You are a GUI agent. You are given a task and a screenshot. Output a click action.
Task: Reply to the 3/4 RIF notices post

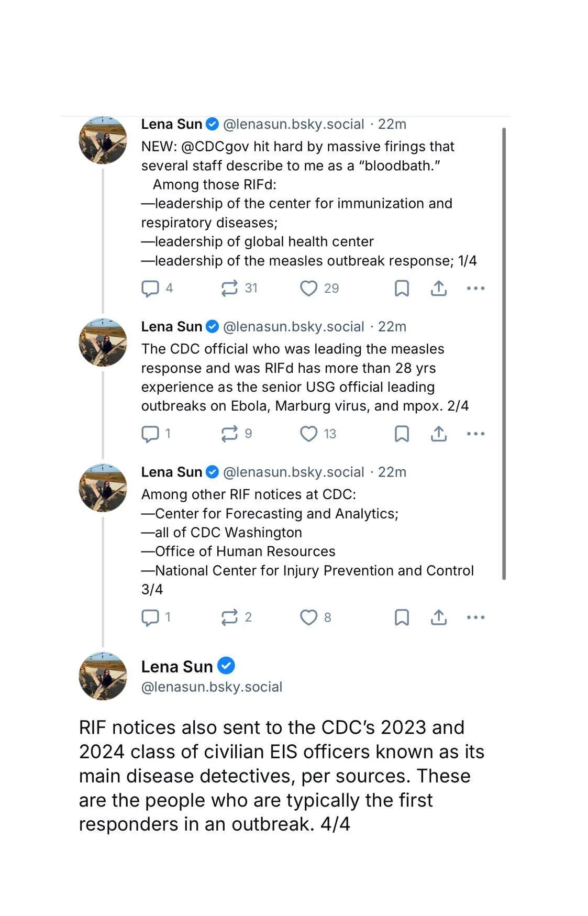pos(150,618)
